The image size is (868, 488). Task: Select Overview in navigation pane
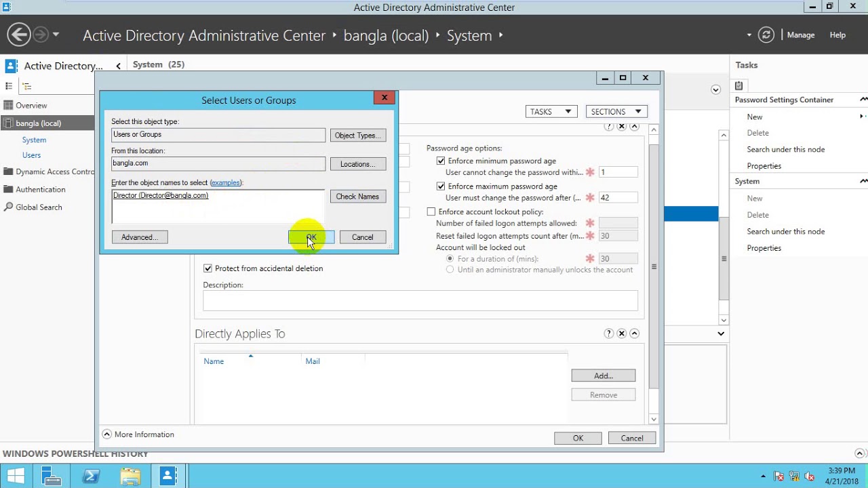(x=31, y=106)
